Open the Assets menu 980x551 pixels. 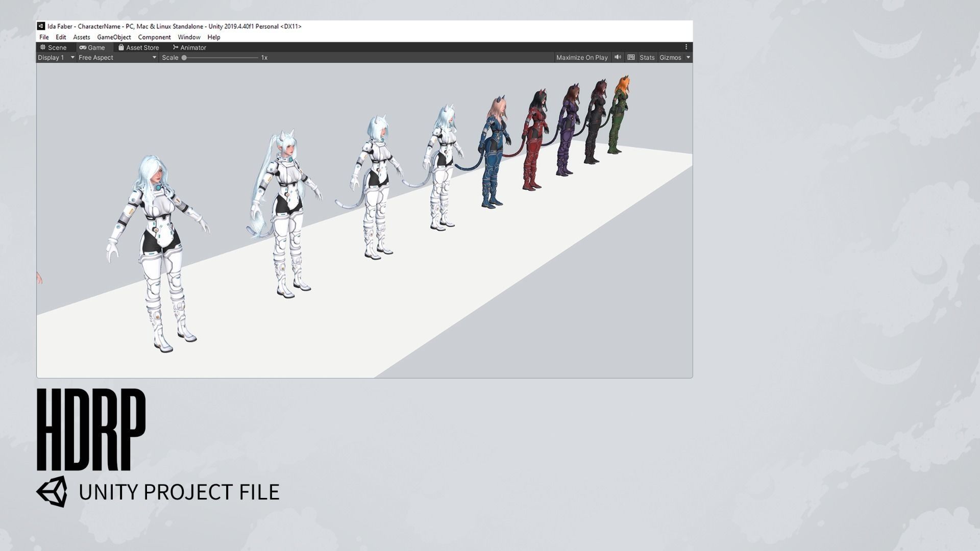[x=81, y=37]
